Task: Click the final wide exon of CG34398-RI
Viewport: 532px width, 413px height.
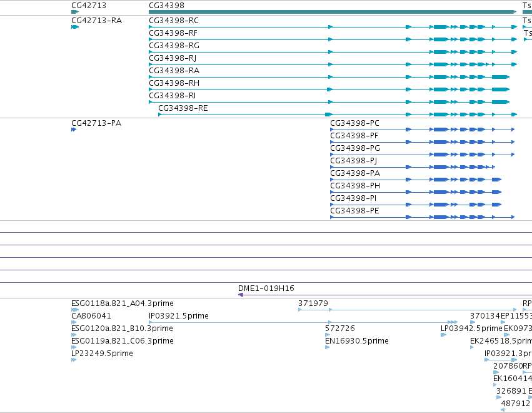Action: point(501,102)
